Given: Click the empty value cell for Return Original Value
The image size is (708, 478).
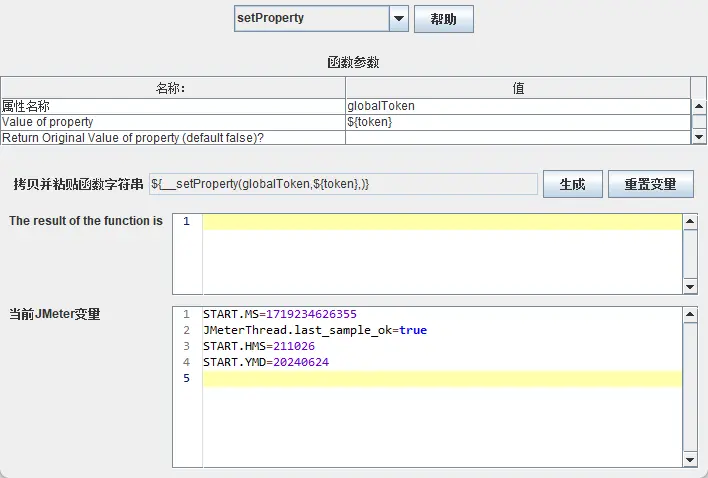Looking at the screenshot, I should (517, 137).
